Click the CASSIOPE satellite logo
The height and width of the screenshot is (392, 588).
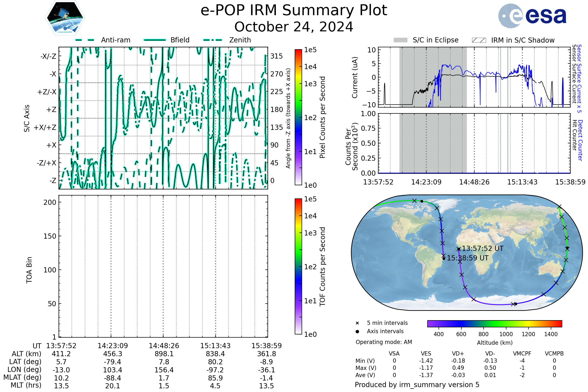coord(65,18)
